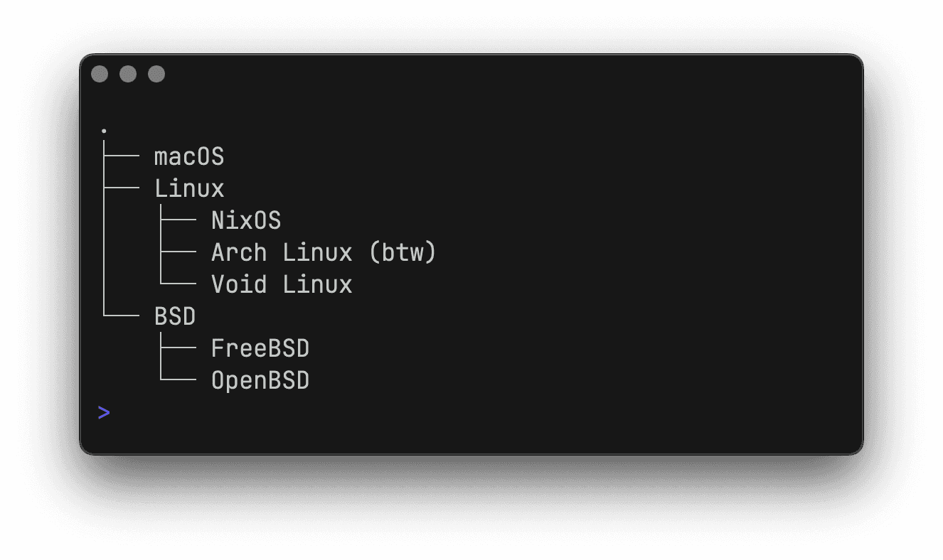This screenshot has width=943, height=560.
Task: Click the branch connector before macOS
Action: tap(121, 156)
